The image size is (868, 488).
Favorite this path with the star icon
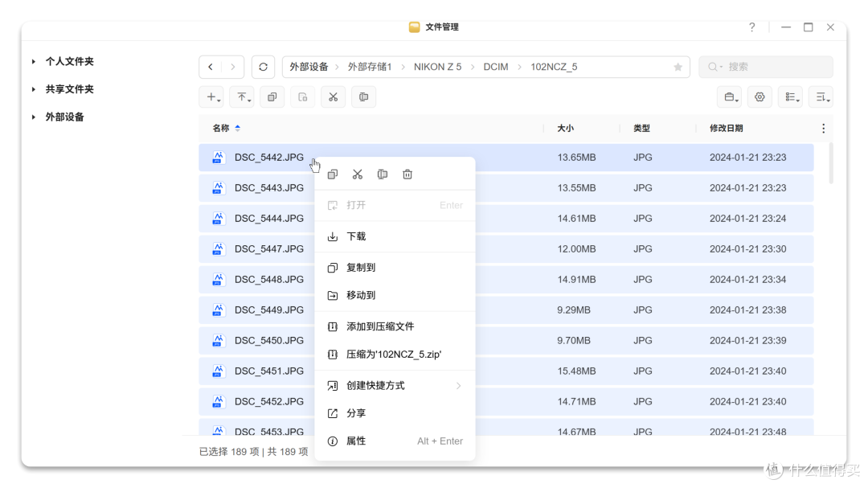(678, 67)
